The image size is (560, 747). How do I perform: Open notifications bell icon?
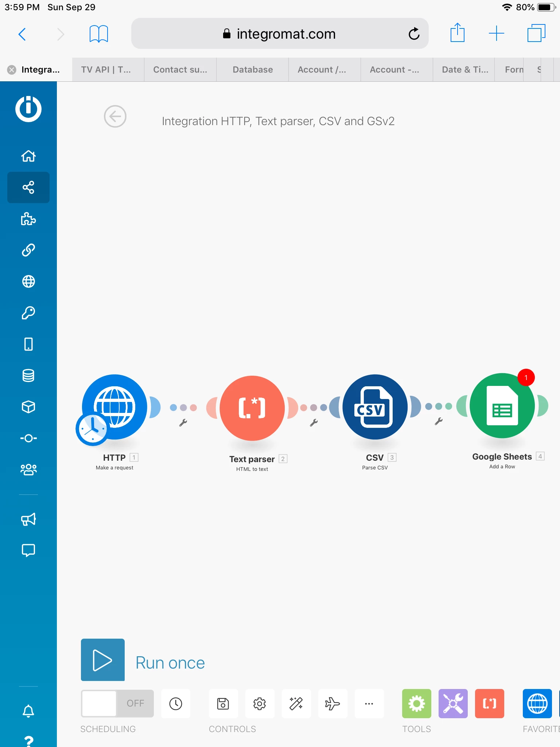(28, 711)
